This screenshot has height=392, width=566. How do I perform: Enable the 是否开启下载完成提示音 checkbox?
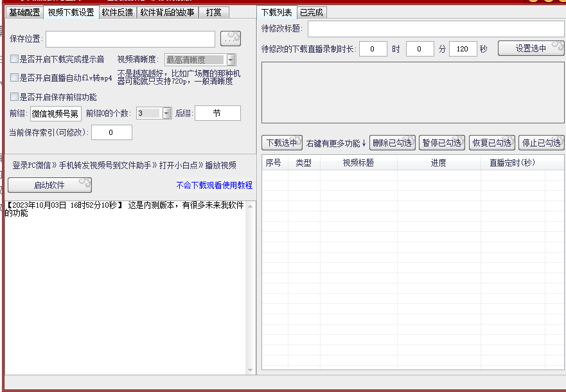[x=14, y=59]
